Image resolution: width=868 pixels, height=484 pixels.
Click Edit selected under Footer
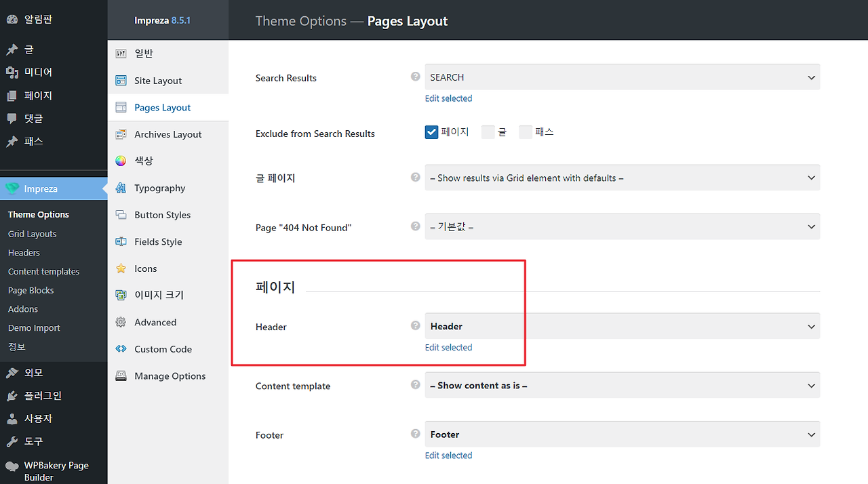coord(448,456)
